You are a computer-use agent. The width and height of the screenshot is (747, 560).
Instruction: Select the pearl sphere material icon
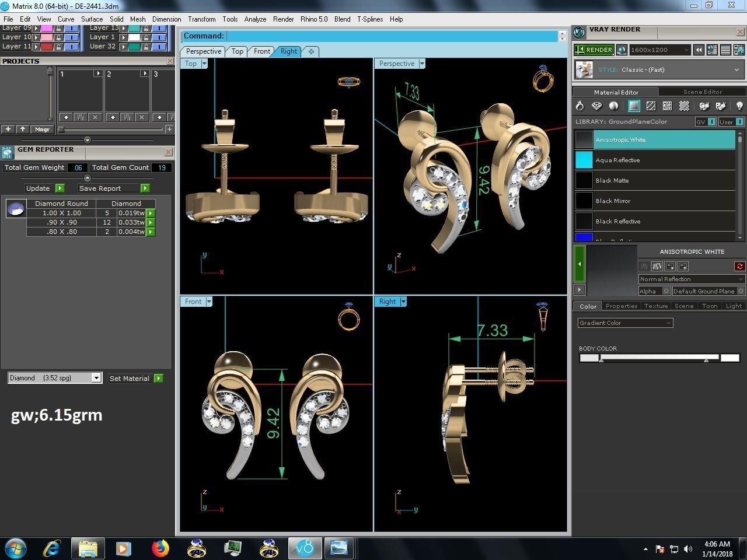[x=613, y=106]
